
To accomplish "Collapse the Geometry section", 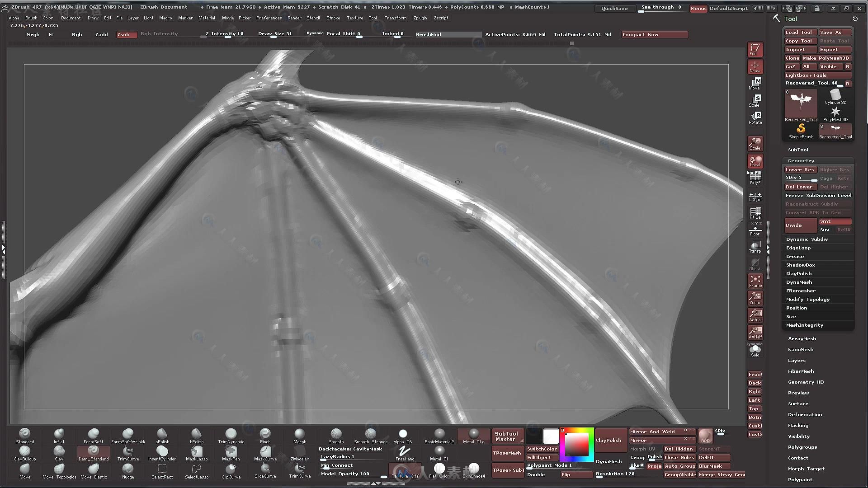I will click(x=801, y=160).
